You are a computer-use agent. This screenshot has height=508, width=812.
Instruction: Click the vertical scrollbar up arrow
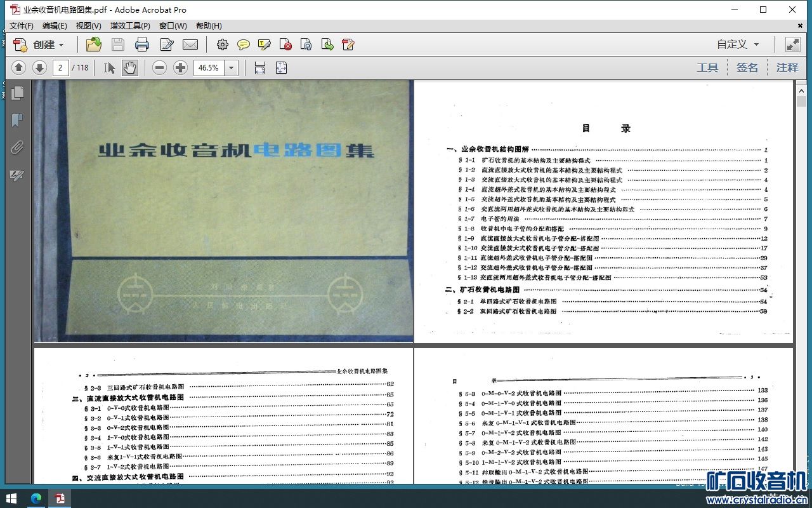[801, 90]
